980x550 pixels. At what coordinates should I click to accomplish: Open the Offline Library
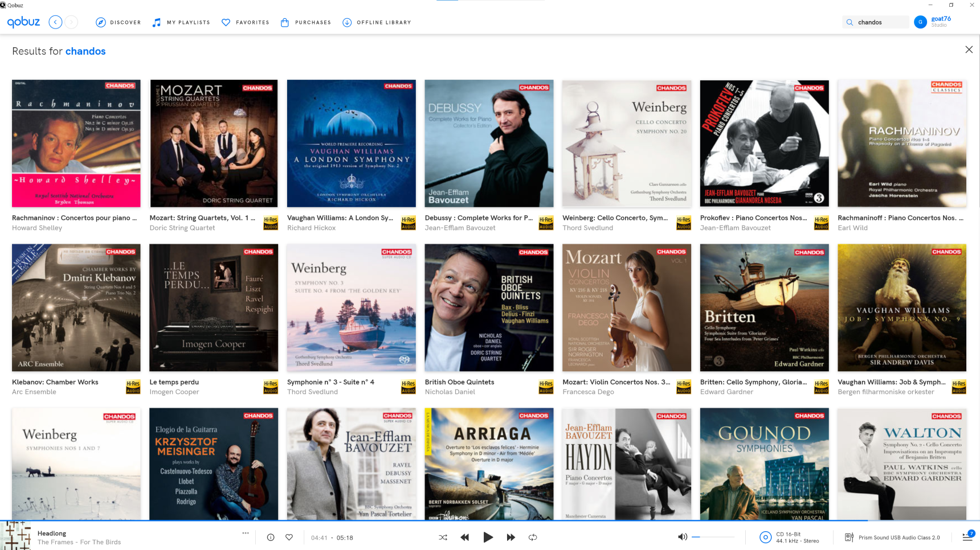377,22
